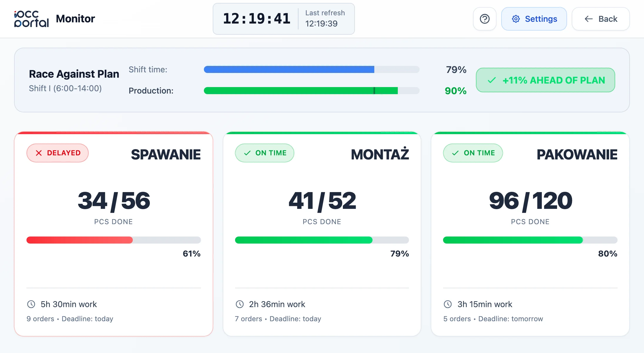This screenshot has height=353, width=644.
Task: Click the clock icon next to 3h 15min work
Action: 448,304
